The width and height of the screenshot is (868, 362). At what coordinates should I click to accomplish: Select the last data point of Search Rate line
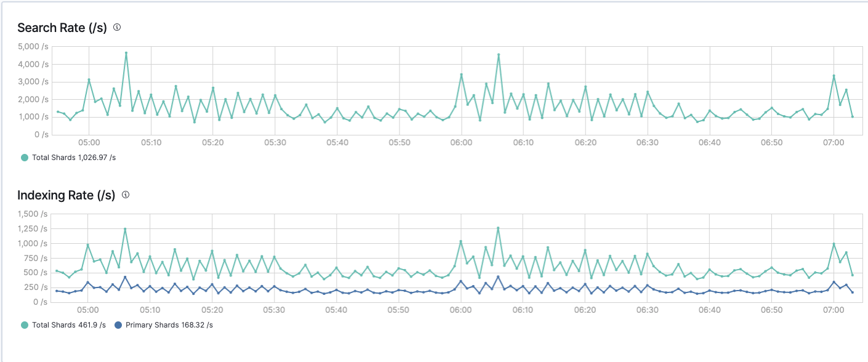tap(853, 116)
